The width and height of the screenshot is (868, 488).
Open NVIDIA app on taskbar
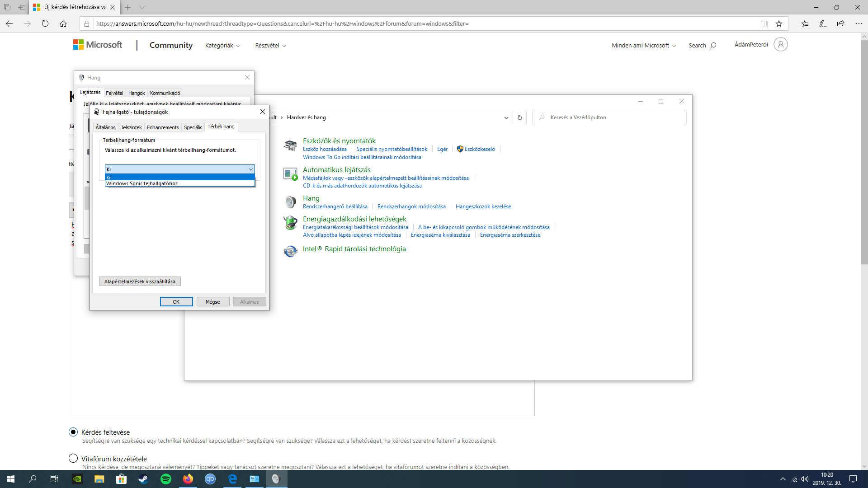pyautogui.click(x=77, y=479)
